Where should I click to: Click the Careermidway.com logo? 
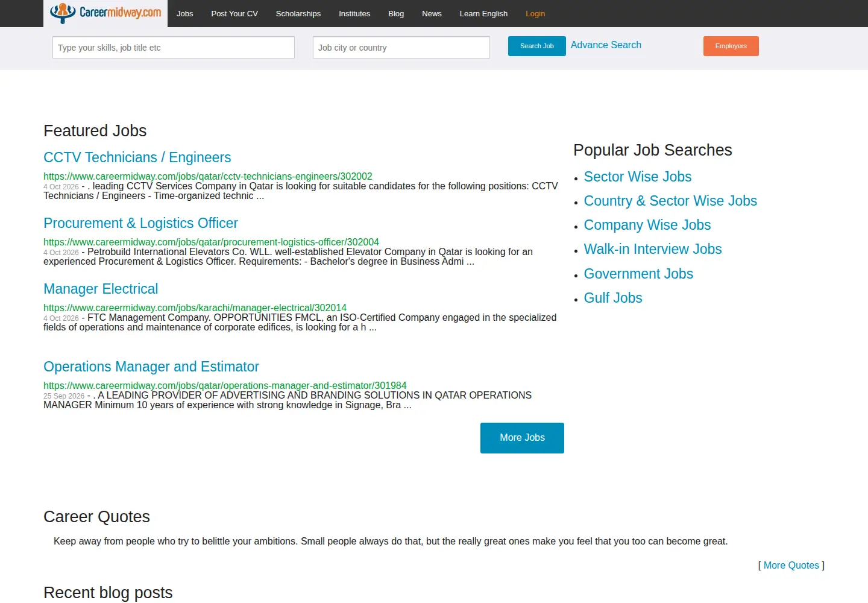pos(105,13)
